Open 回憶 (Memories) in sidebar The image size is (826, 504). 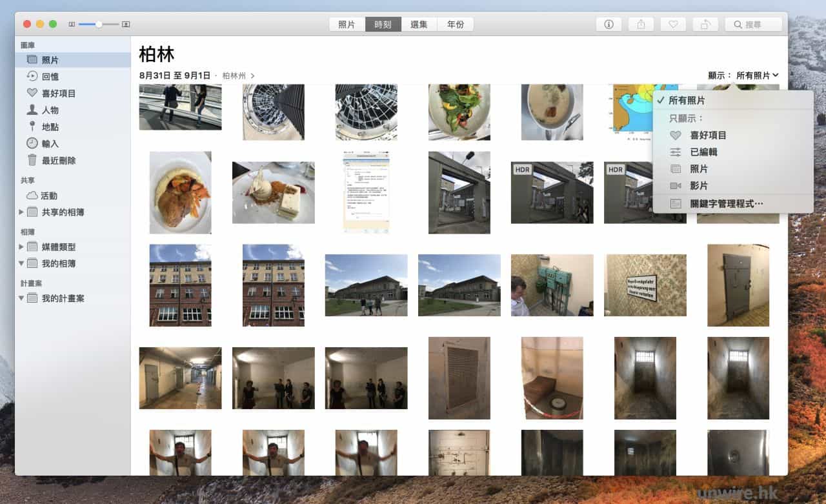(50, 77)
